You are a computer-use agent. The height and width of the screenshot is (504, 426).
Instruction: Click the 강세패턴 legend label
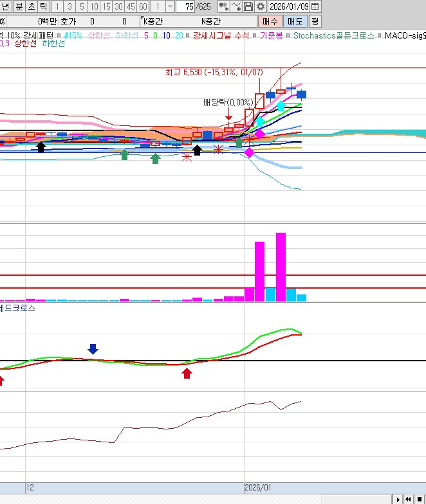click(37, 35)
